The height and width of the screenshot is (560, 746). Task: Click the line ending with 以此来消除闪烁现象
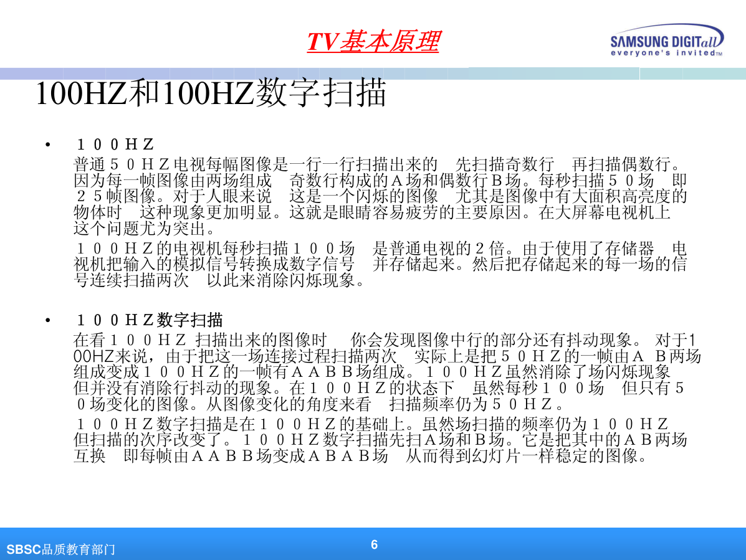click(218, 280)
